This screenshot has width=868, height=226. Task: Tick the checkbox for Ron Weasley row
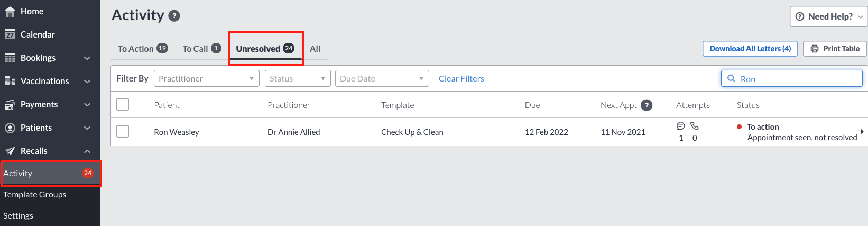coord(123,131)
